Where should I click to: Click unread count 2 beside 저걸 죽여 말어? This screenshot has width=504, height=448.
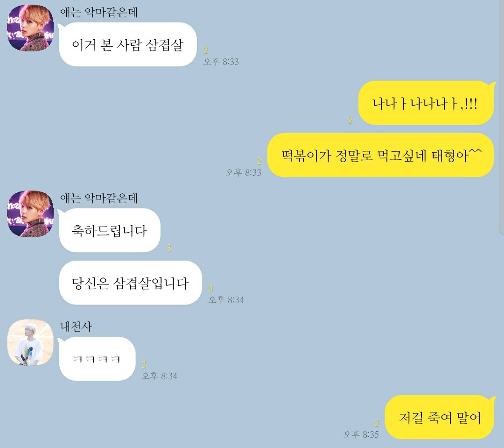(377, 423)
